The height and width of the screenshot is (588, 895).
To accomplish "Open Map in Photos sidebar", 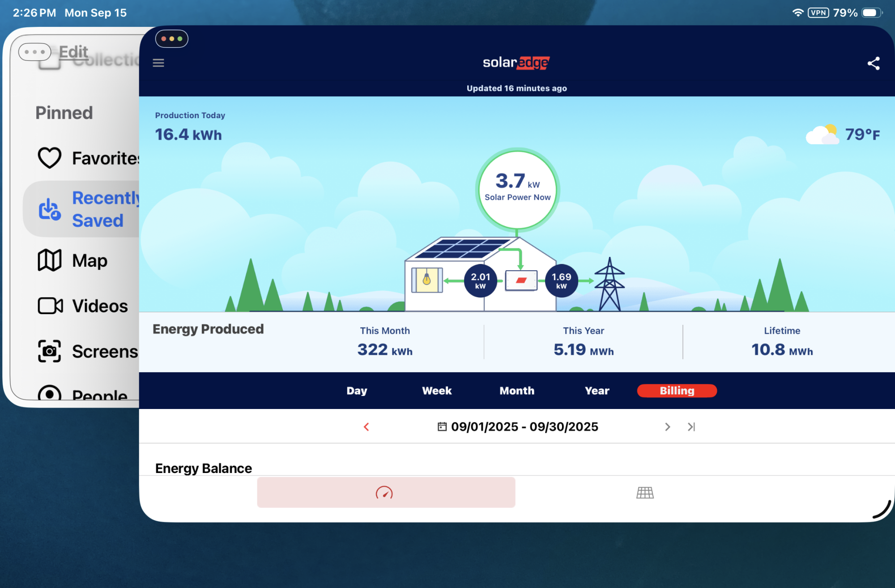I will (89, 260).
